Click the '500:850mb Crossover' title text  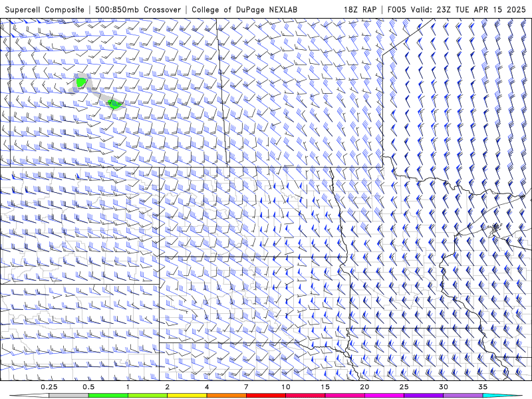tap(138, 10)
